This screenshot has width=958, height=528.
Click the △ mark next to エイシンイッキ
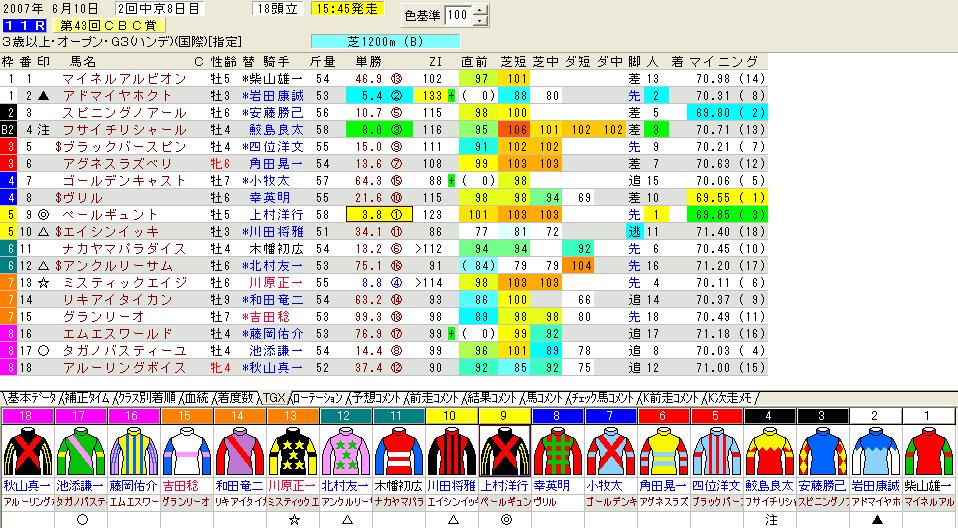43,232
